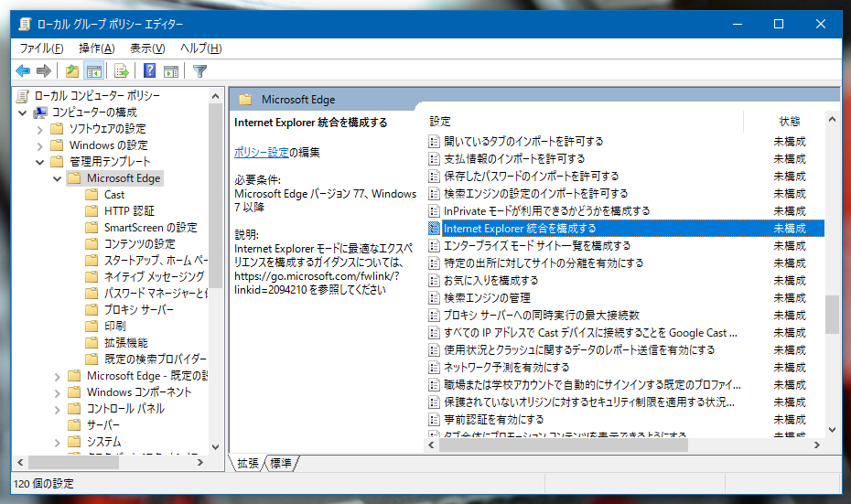Click folder icon next to 印刷

[92, 326]
